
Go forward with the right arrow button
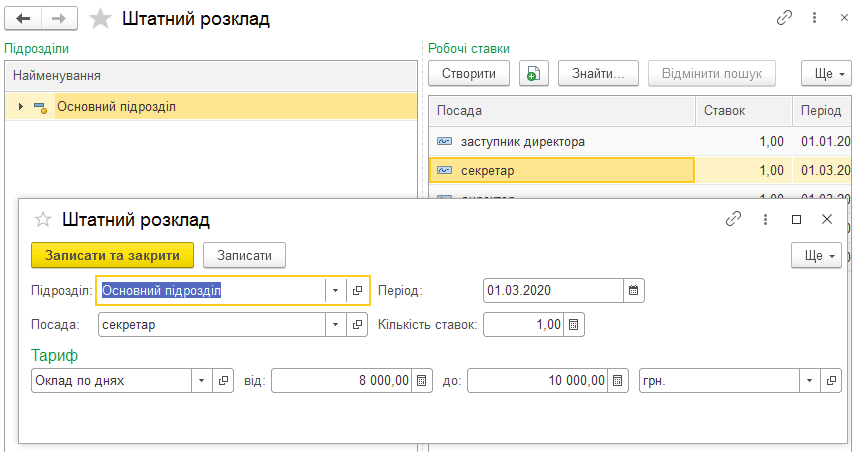click(x=59, y=19)
